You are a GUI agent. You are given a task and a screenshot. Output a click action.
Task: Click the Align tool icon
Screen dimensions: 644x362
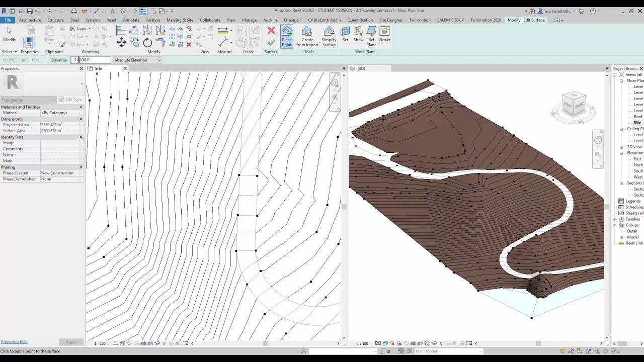121,31
